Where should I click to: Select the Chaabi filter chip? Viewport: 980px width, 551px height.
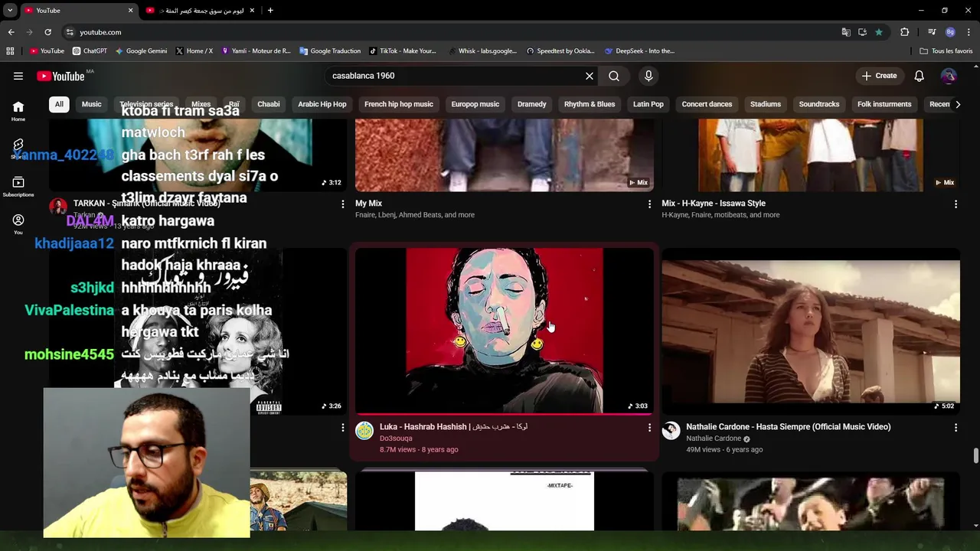(269, 104)
